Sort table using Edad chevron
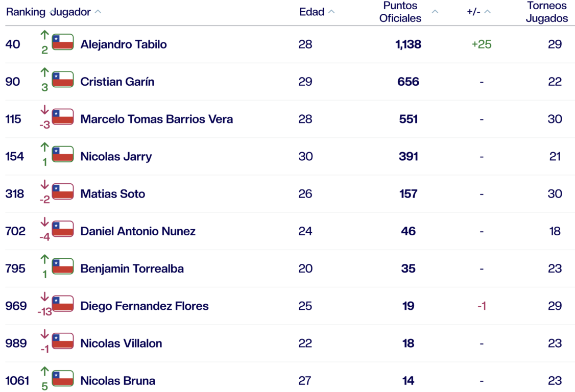This screenshot has height=392, width=575. pyautogui.click(x=331, y=12)
